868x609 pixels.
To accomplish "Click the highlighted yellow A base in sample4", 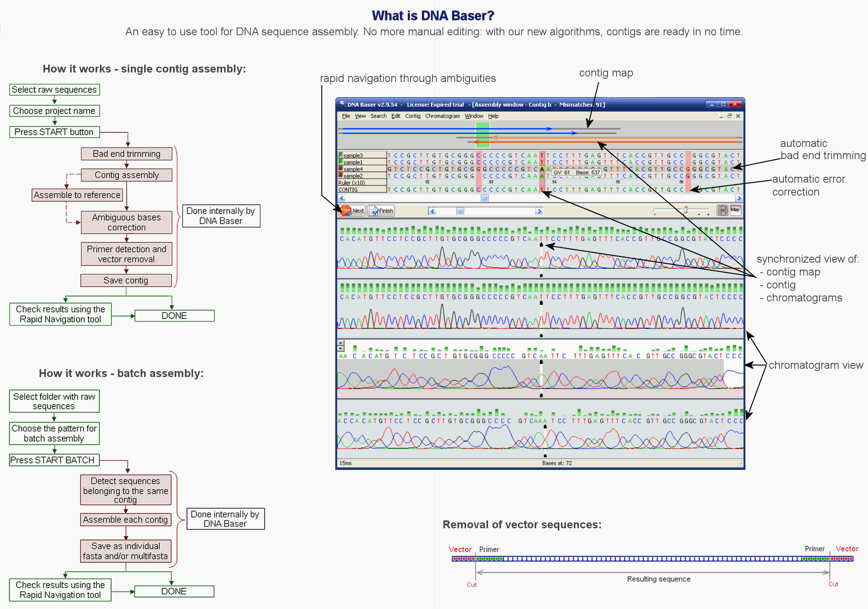I will click(542, 169).
